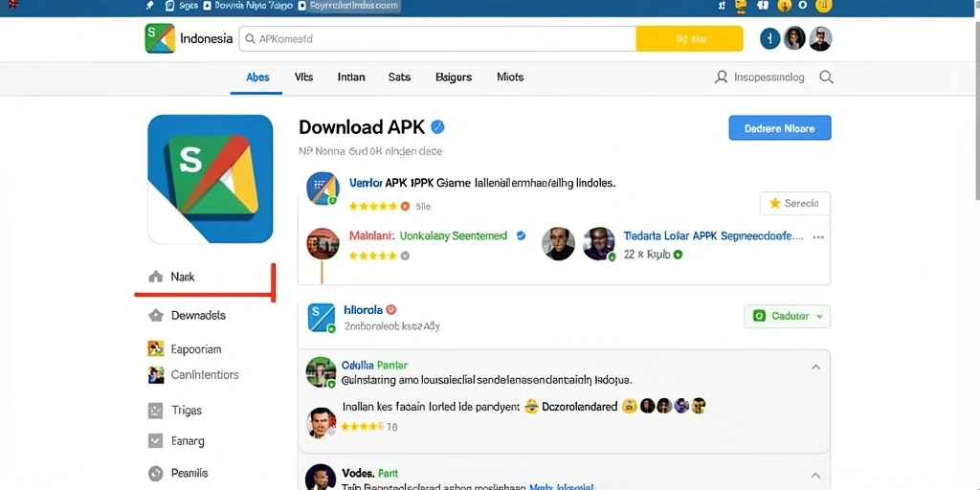Image resolution: width=980 pixels, height=490 pixels.
Task: Click the Odulla Pantar avatar
Action: [322, 372]
